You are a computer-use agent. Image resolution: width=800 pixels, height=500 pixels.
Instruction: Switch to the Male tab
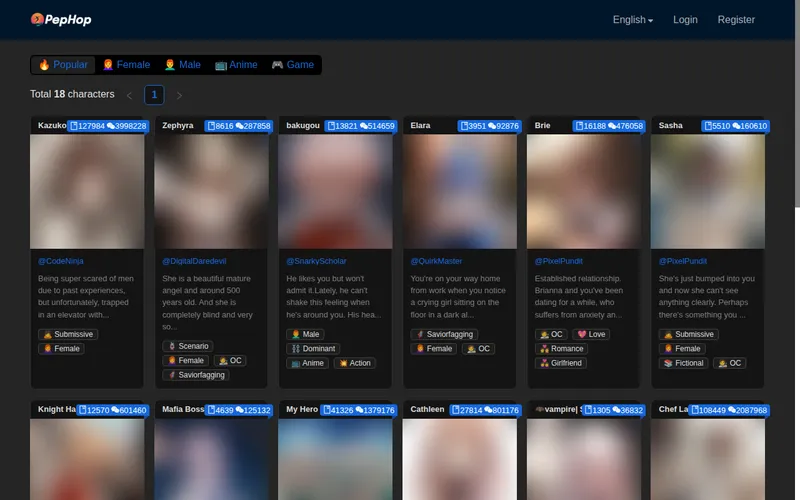(183, 65)
